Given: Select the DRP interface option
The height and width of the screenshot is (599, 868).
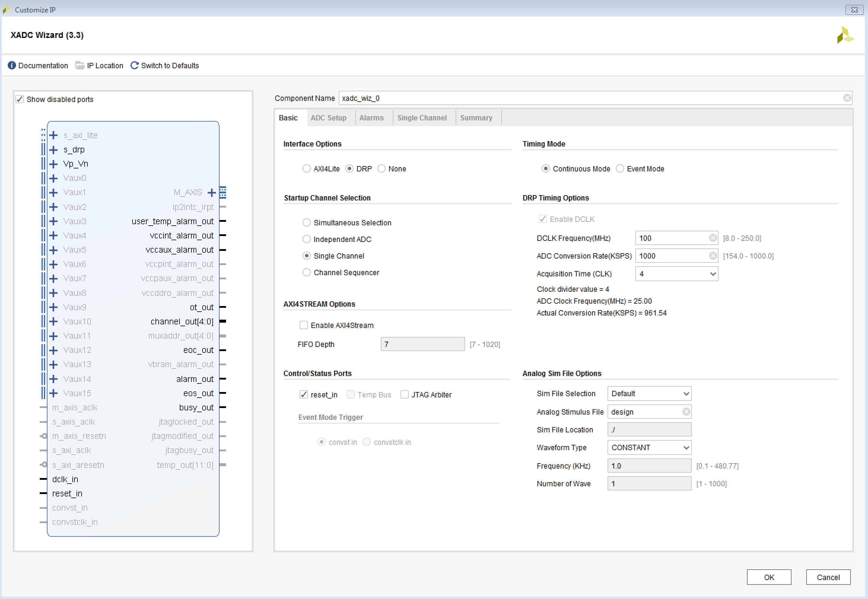Looking at the screenshot, I should click(x=349, y=168).
